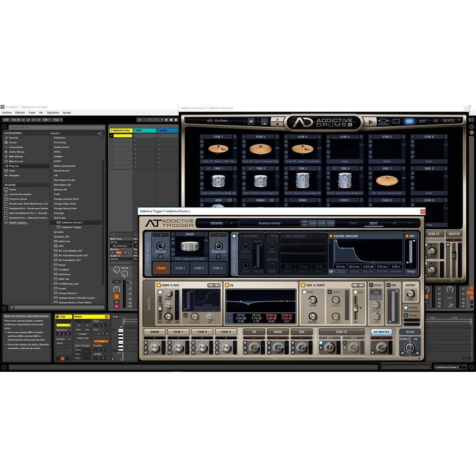The image size is (476, 476).
Task: Switch to the FX tab in Addictive Trigger
Action: point(394,223)
